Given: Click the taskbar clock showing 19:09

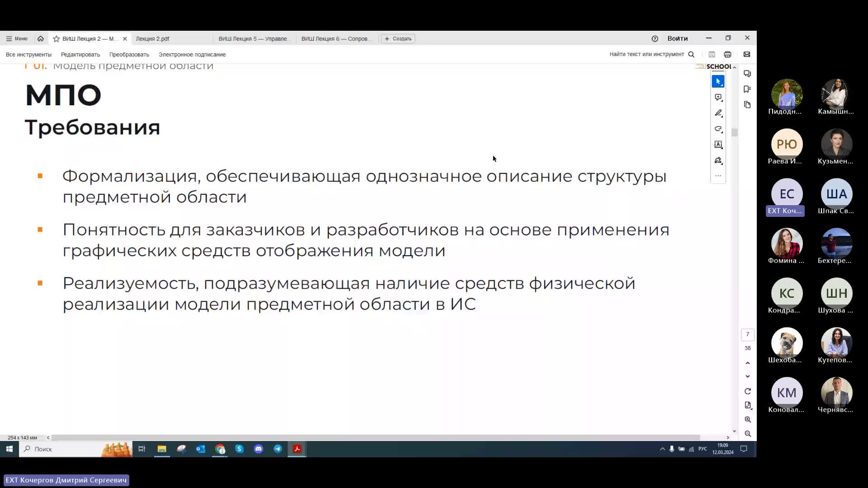Looking at the screenshot, I should pyautogui.click(x=723, y=449).
